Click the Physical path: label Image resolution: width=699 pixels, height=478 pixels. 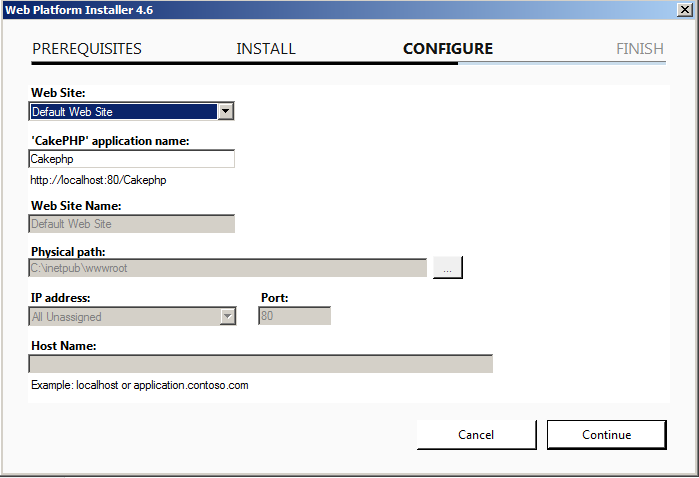[68, 252]
